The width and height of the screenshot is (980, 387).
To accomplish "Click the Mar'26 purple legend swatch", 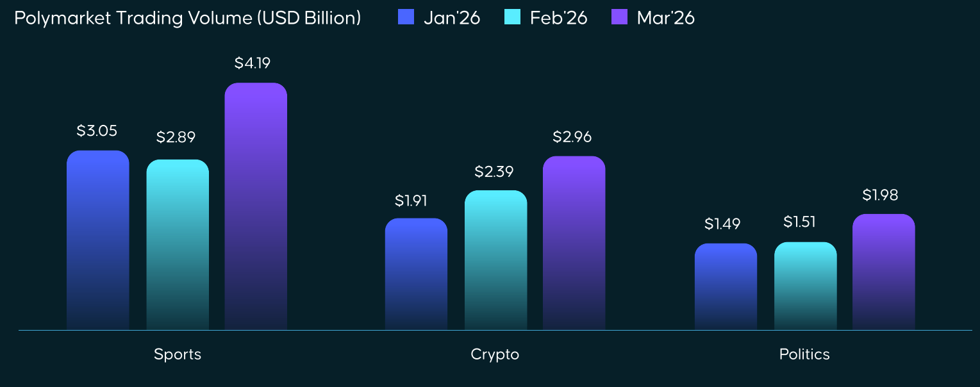I will 619,17.
